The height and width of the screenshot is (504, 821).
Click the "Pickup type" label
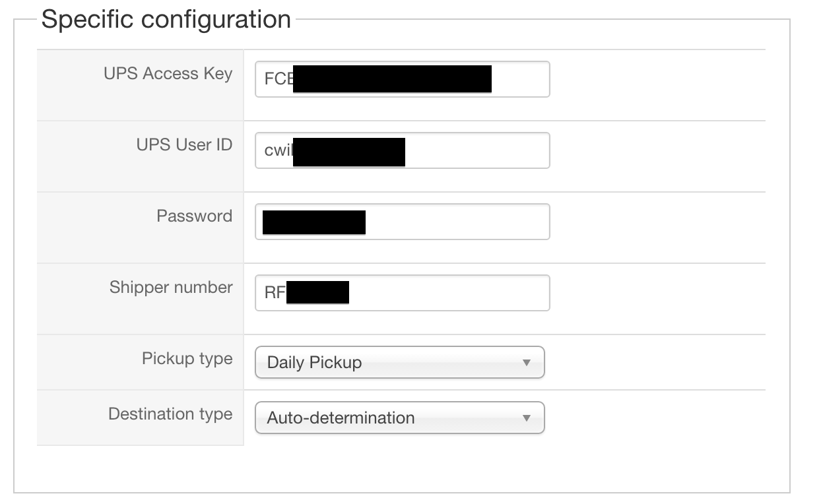(x=187, y=358)
